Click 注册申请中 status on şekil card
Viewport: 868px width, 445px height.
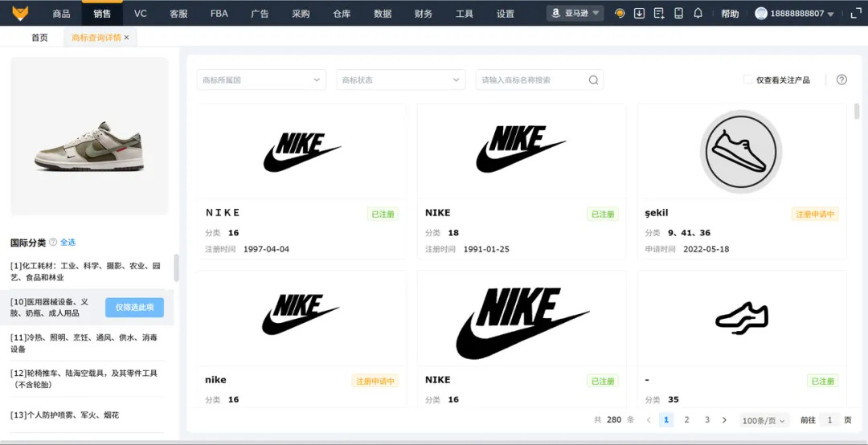(815, 214)
